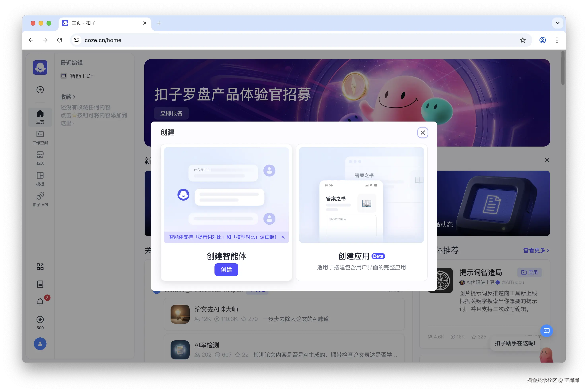
Task: Open the Coze assistant chat bubble
Action: tap(547, 331)
